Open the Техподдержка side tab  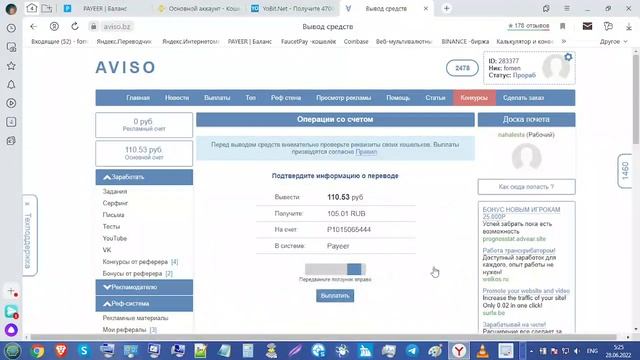coord(29,236)
